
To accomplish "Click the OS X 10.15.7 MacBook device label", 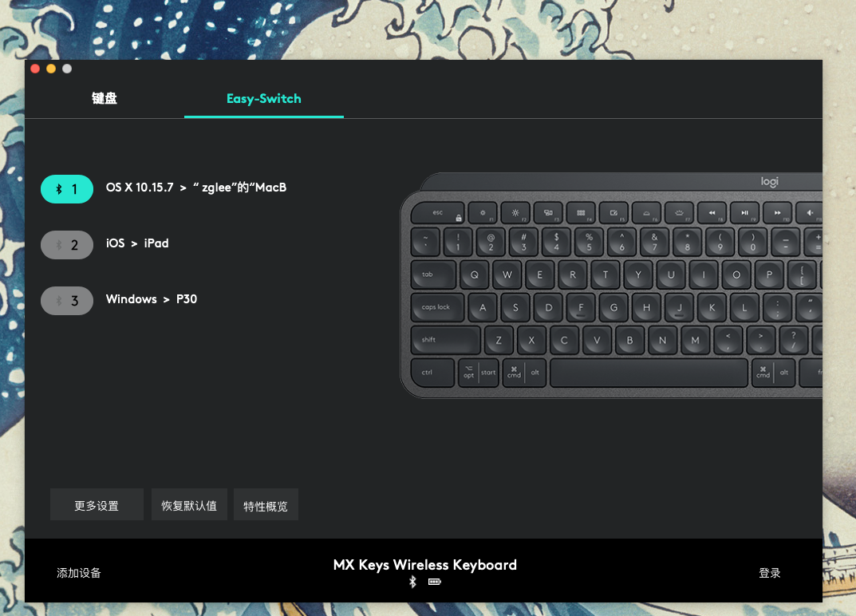I will tap(196, 188).
